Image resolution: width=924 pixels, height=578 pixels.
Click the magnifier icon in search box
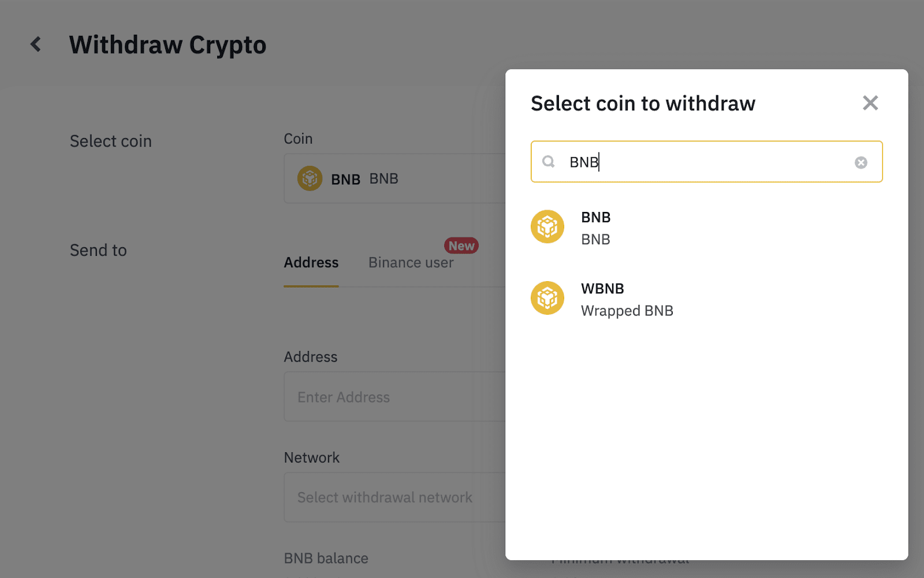[x=548, y=162]
